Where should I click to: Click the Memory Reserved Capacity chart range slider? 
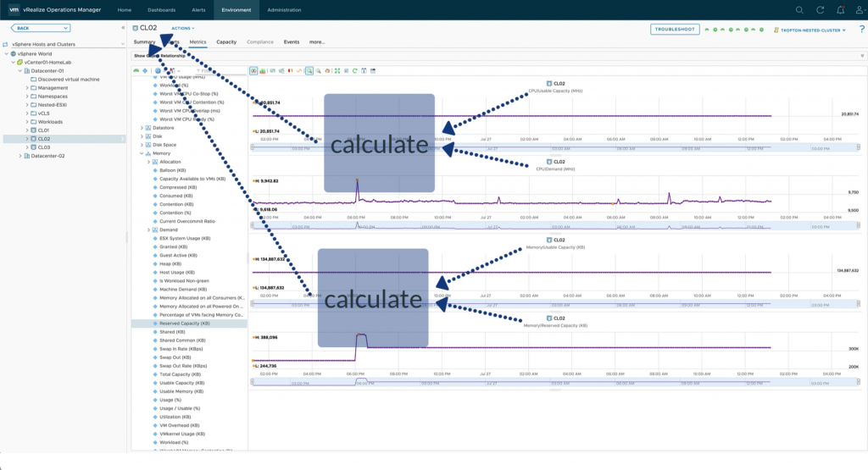click(x=555, y=382)
